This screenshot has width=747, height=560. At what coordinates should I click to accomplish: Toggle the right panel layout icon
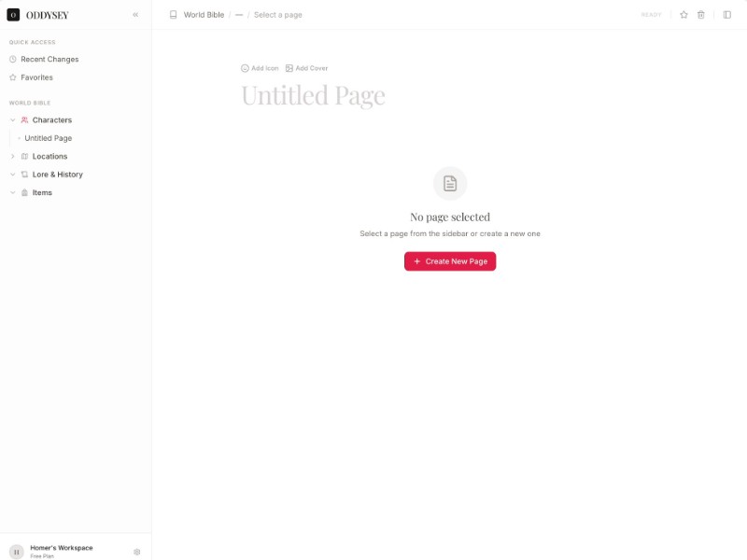(x=727, y=15)
